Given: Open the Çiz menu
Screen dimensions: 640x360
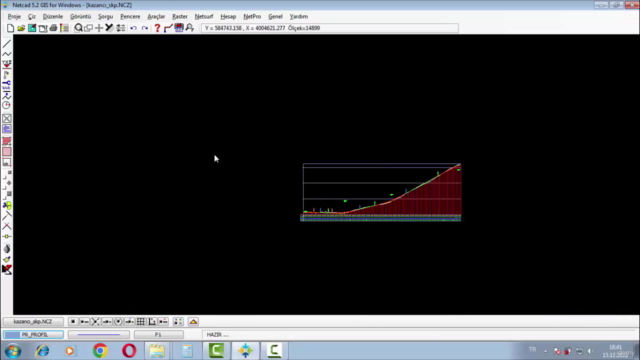Looking at the screenshot, I should (32, 16).
